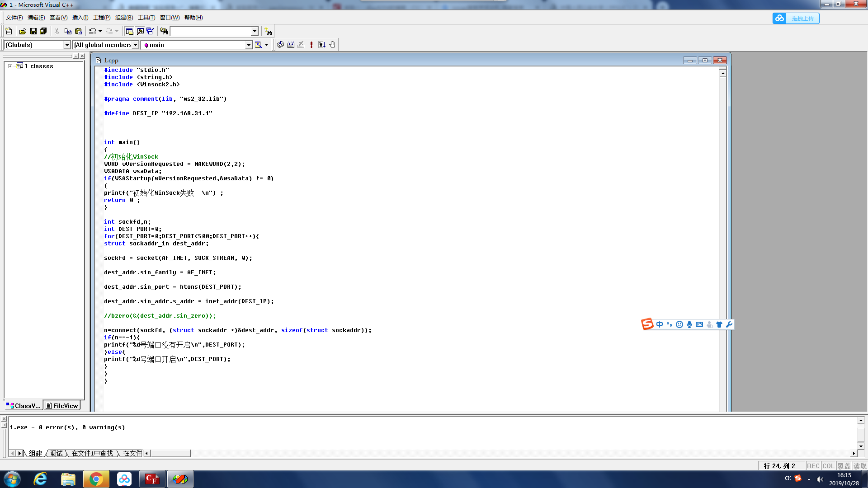Open the All global members dropdown
The height and width of the screenshot is (488, 868).
[135, 45]
